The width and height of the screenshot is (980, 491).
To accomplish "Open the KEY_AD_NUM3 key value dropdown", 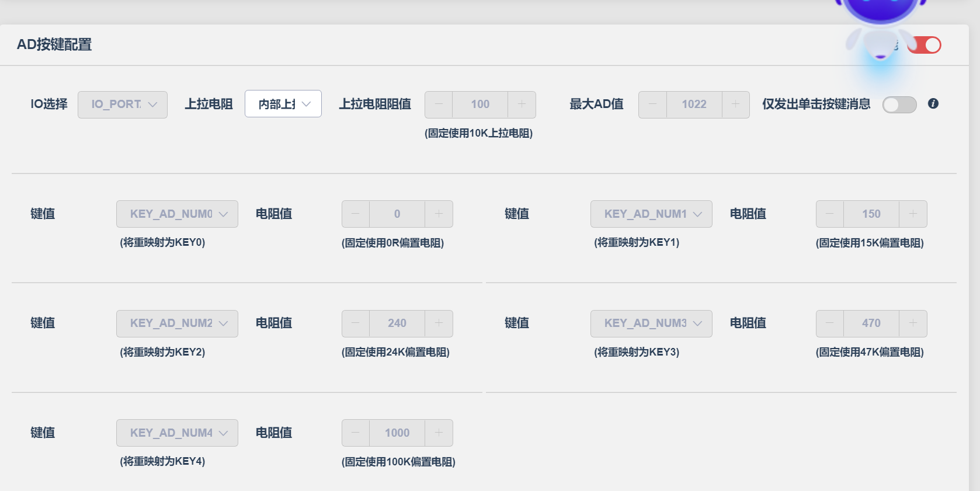I will pyautogui.click(x=651, y=323).
